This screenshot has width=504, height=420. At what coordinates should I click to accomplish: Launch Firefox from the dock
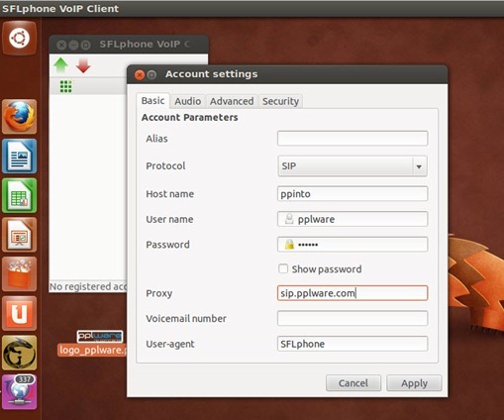point(20,117)
